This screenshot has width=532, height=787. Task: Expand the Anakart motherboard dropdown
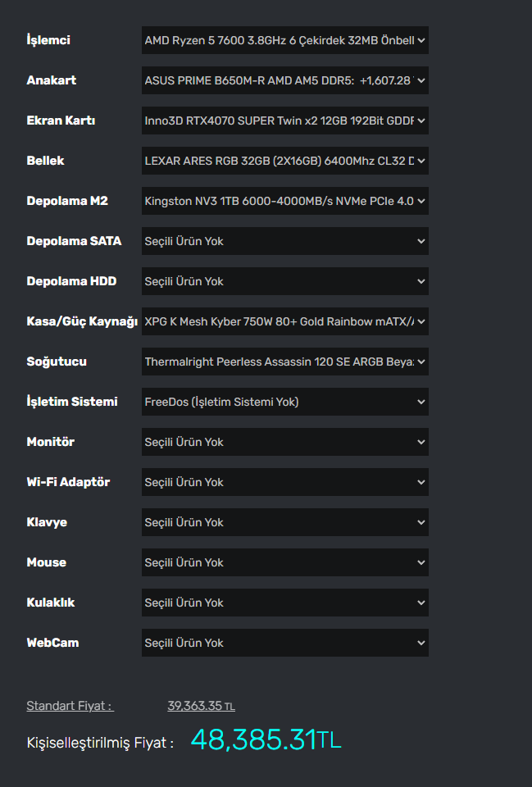[284, 80]
